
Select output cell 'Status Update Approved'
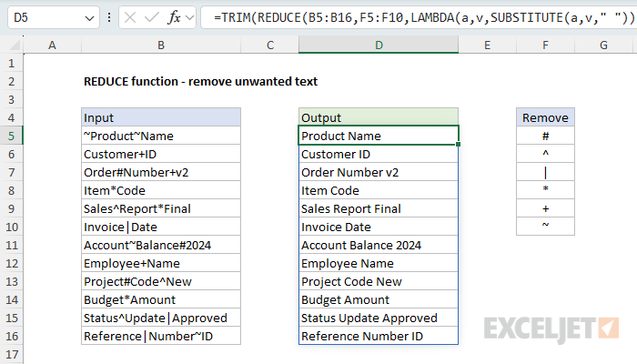379,318
